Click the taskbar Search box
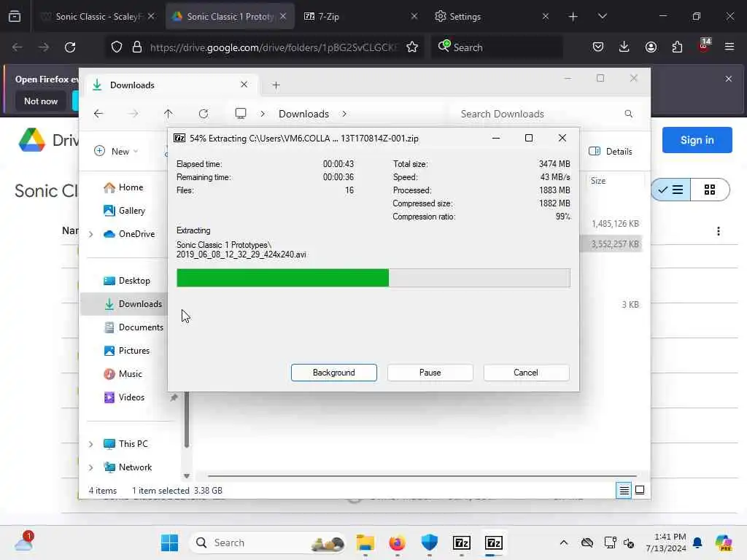The width and height of the screenshot is (747, 560). (268, 542)
